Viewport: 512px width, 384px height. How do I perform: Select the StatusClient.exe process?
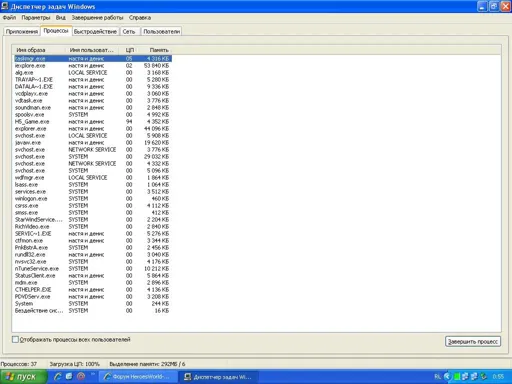click(x=93, y=276)
